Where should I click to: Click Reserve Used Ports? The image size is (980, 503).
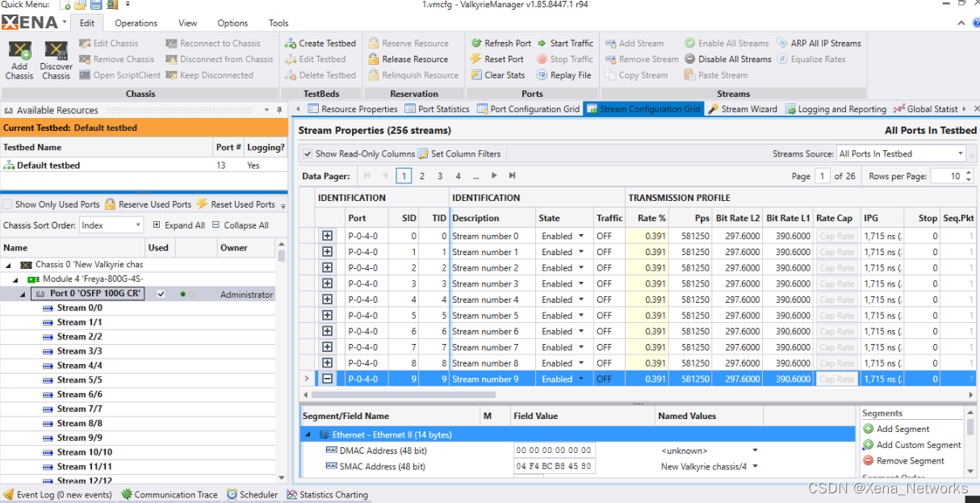149,204
